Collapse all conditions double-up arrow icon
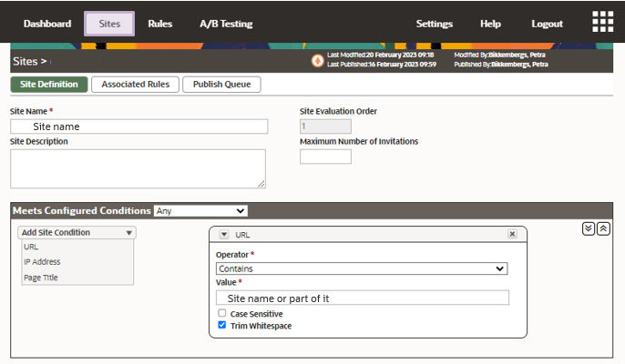This screenshot has width=625, height=364. point(603,228)
